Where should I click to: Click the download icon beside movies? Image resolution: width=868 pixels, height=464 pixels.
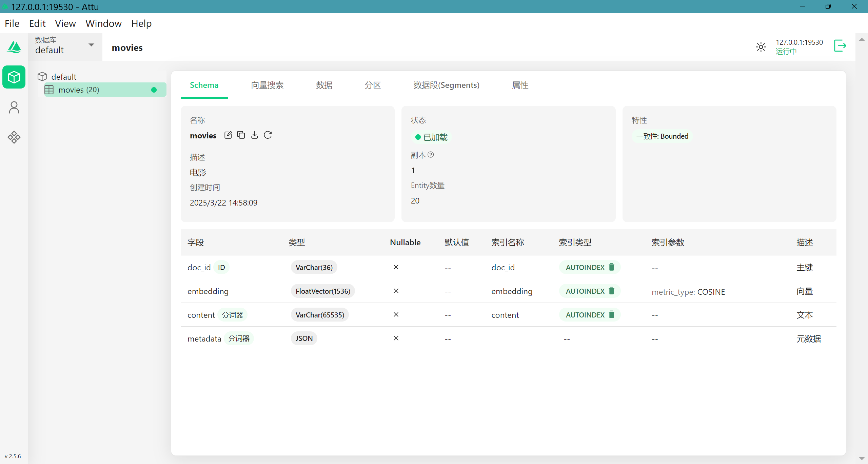(x=255, y=135)
